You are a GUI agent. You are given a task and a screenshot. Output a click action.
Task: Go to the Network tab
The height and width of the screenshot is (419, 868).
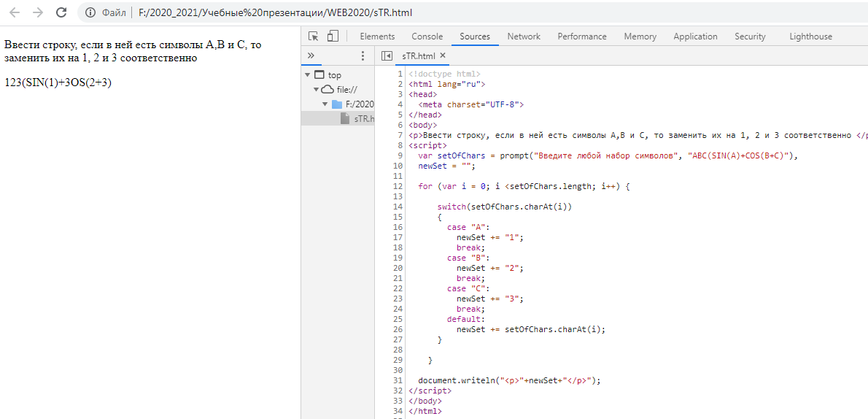click(x=524, y=36)
